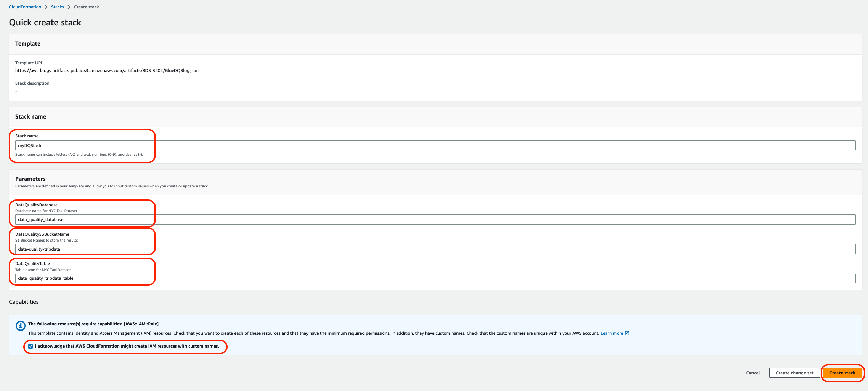Click the DataQualityS3BucketName parameter field
868x391 pixels.
435,249
